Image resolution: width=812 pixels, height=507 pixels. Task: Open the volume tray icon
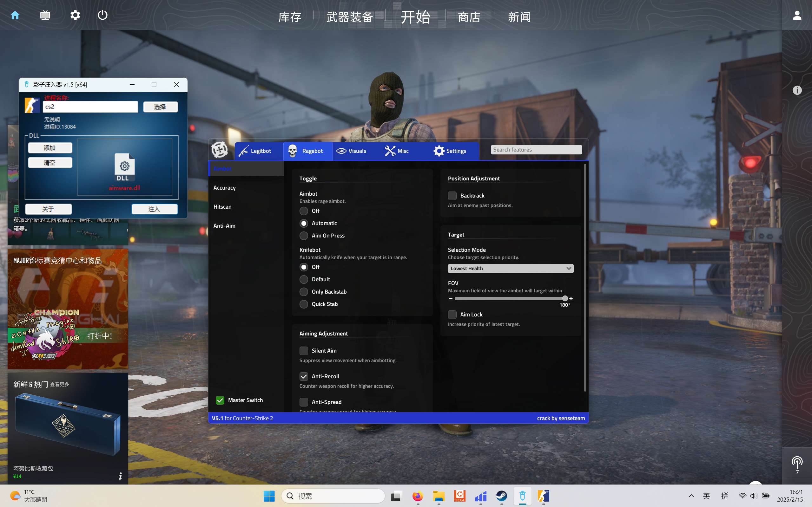(753, 496)
